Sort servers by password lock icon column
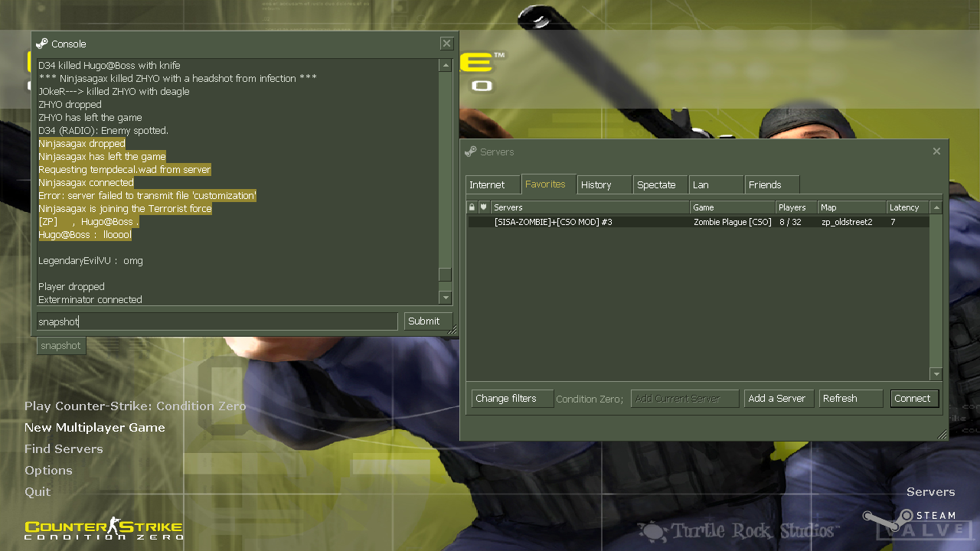Screen dimensions: 980x551 click(x=472, y=207)
